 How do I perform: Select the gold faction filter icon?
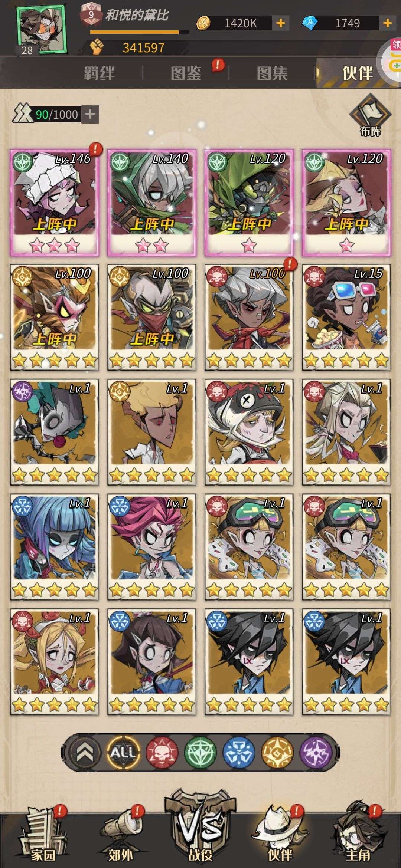tap(277, 753)
